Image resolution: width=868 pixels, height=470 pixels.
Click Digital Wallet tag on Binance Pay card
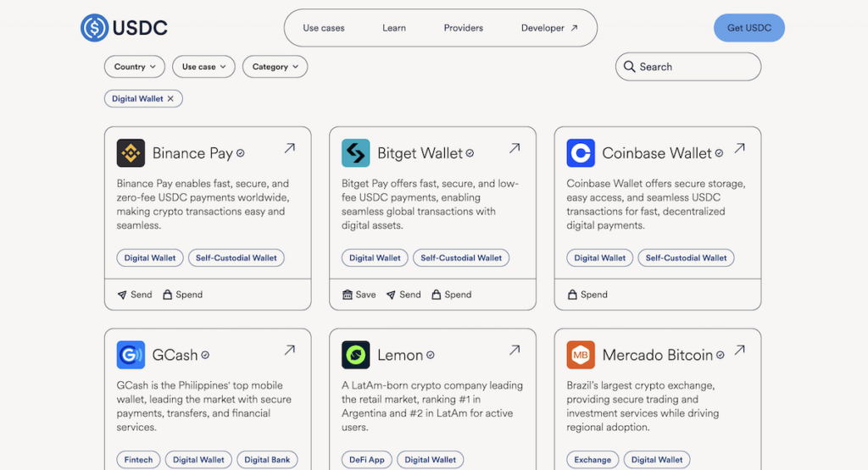(x=150, y=257)
